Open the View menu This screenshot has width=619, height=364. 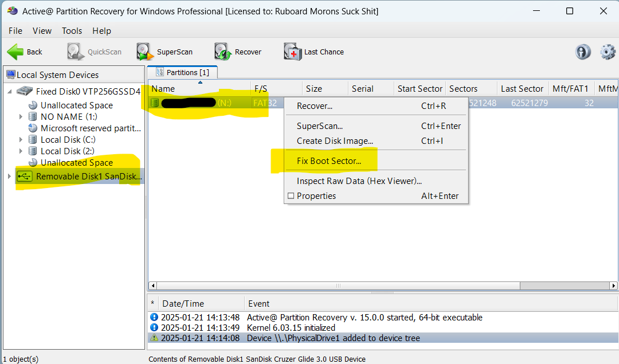click(x=42, y=31)
